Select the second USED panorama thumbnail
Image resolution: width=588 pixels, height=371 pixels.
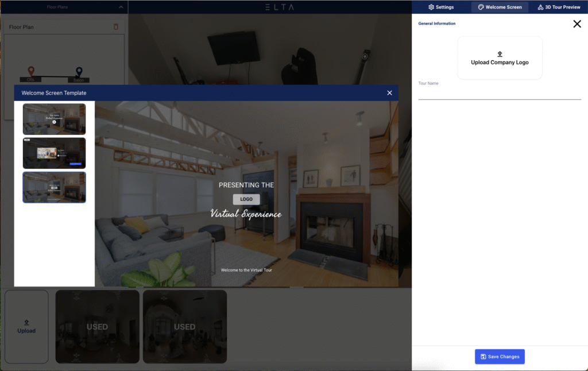pyautogui.click(x=184, y=326)
